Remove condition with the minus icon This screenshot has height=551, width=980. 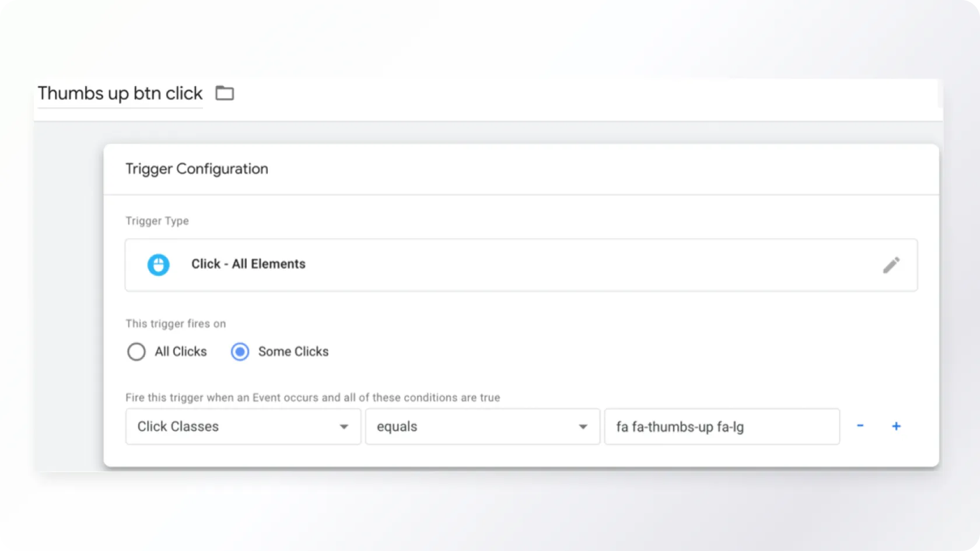click(x=860, y=426)
